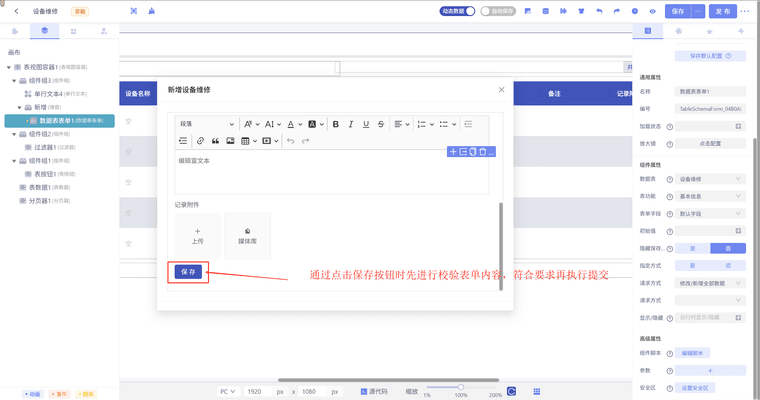Open the 表功能 dropdown showing 基本信息

point(710,196)
